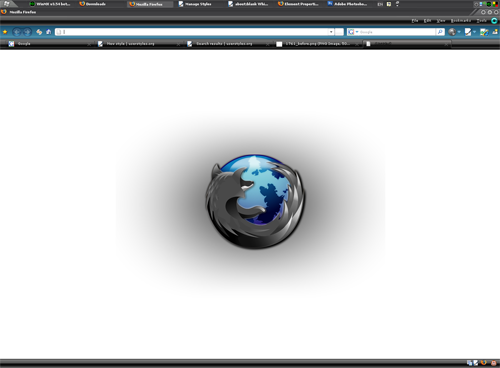Viewport: 500px width, 368px height.
Task: Click the cyan throbber circle icon
Action: click(494, 21)
